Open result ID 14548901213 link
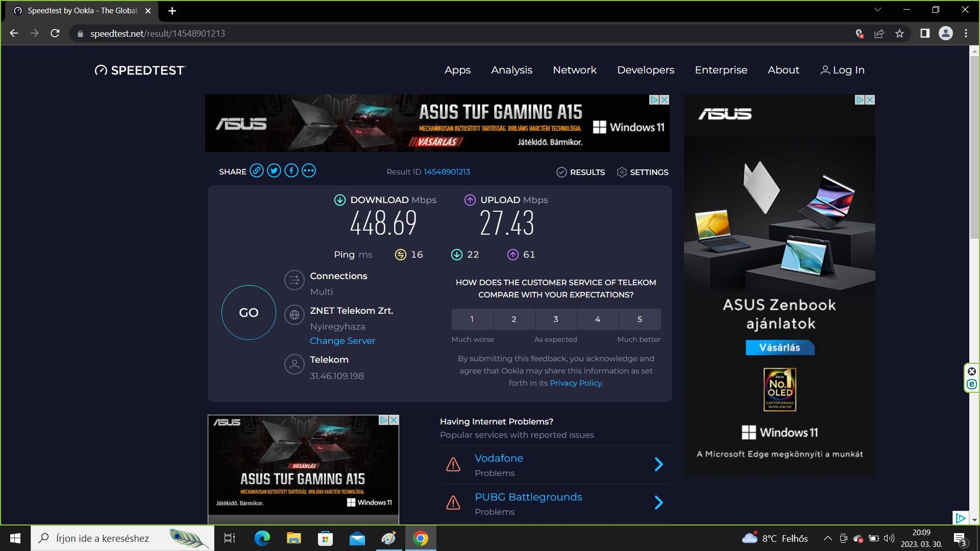 (x=447, y=172)
